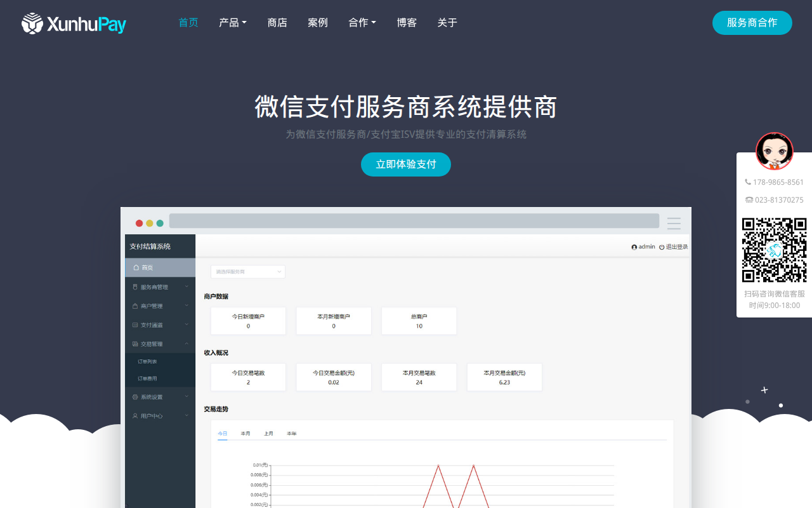
Task: Click the 退出登录 link
Action: (677, 247)
